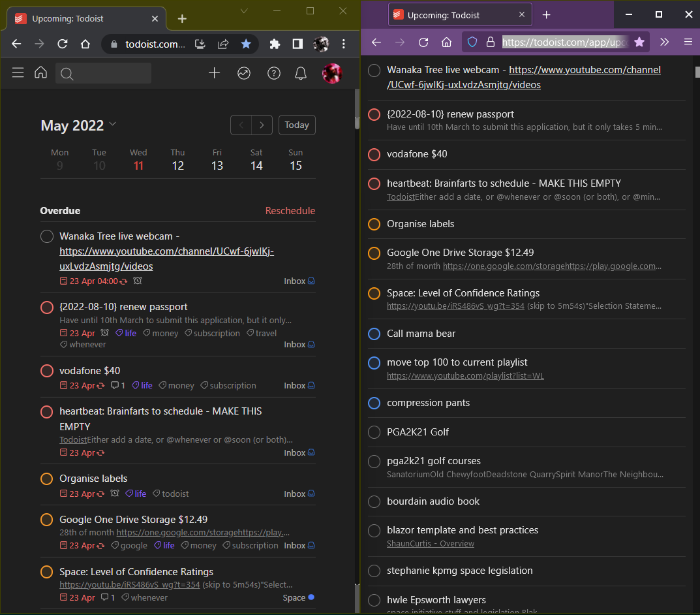Click Firefox site lock icon

(x=490, y=42)
